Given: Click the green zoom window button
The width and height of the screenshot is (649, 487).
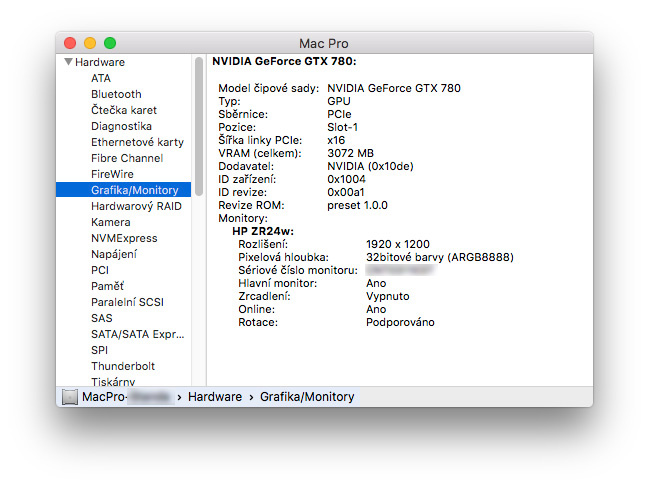Looking at the screenshot, I should pos(110,43).
